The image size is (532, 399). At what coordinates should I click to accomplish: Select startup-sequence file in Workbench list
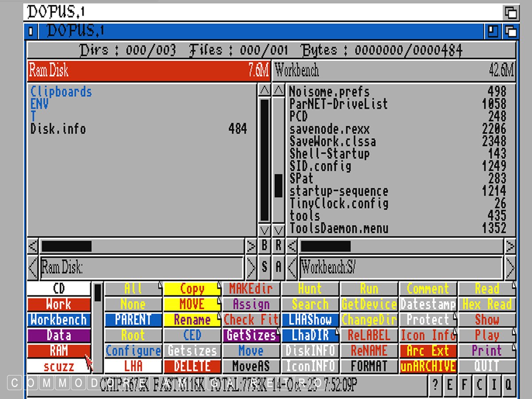click(x=339, y=192)
